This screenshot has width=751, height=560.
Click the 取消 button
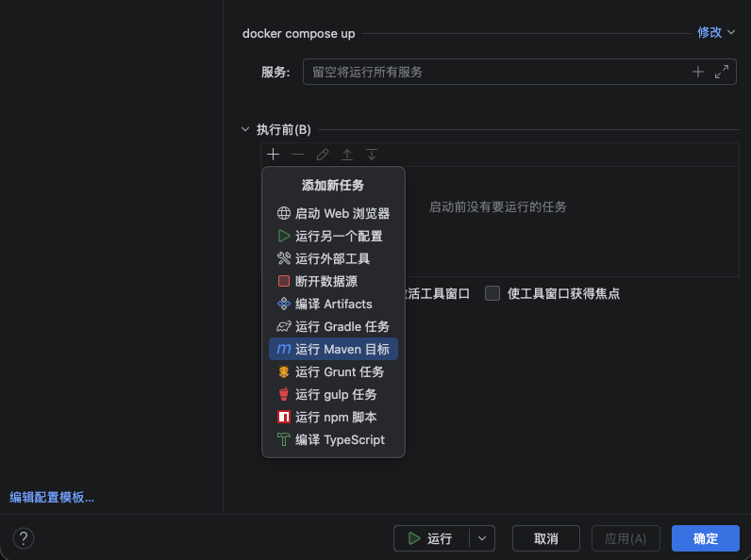[x=546, y=538]
